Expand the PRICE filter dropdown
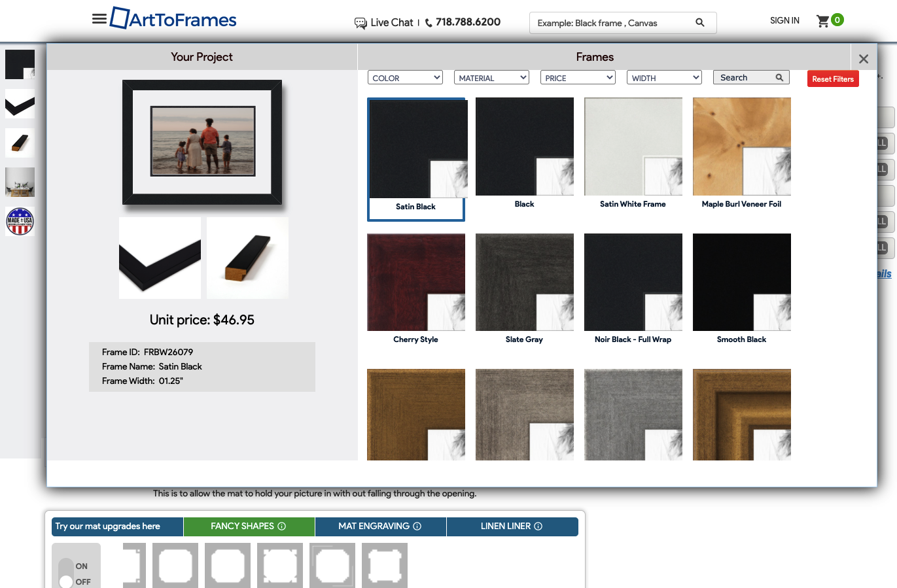The height and width of the screenshot is (588, 897). pyautogui.click(x=578, y=78)
